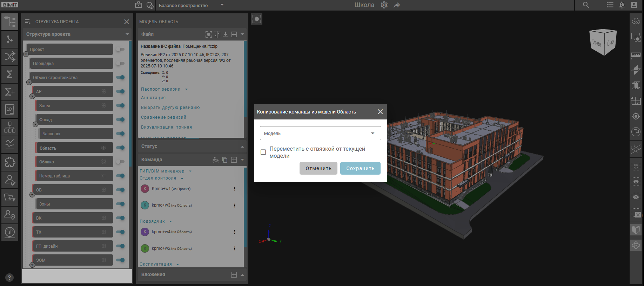Open menu for Kpmo+w1 team member
The height and width of the screenshot is (286, 644).
(x=235, y=189)
